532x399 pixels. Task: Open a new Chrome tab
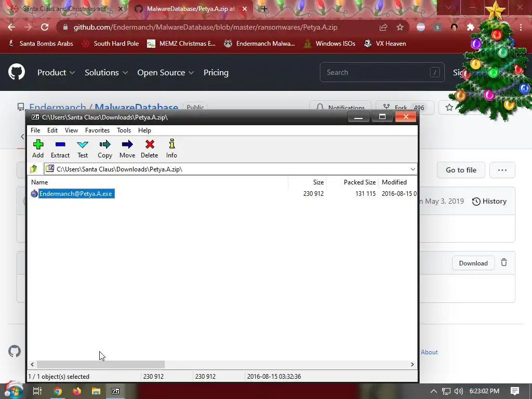coord(264,9)
